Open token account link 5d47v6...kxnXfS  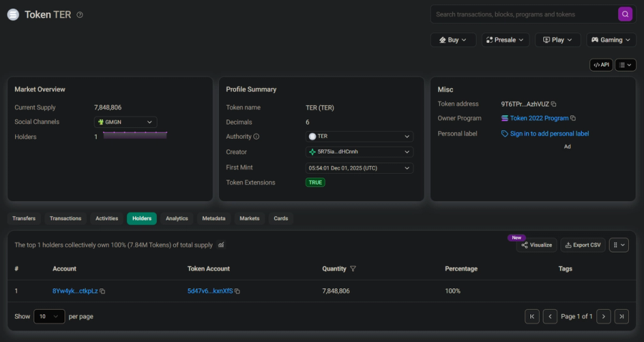coord(210,291)
